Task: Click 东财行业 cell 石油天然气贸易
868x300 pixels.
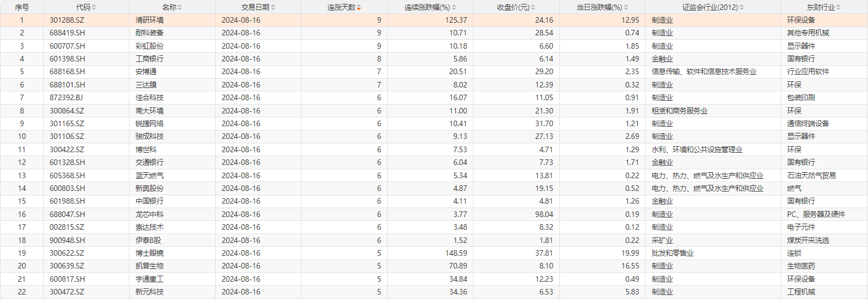Action: click(x=812, y=175)
